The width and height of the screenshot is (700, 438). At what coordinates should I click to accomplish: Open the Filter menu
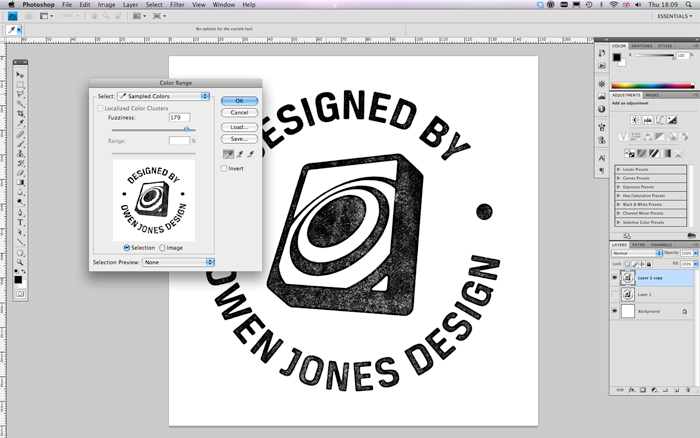pyautogui.click(x=177, y=4)
